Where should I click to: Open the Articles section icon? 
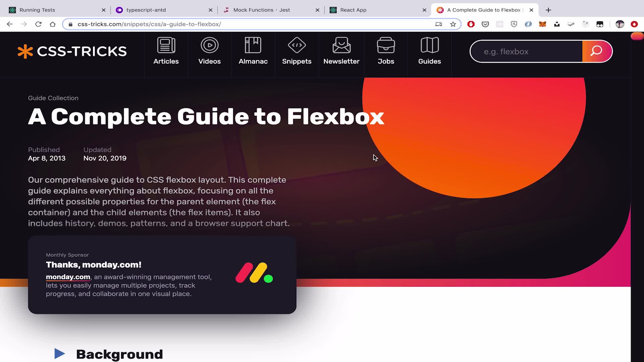[166, 45]
